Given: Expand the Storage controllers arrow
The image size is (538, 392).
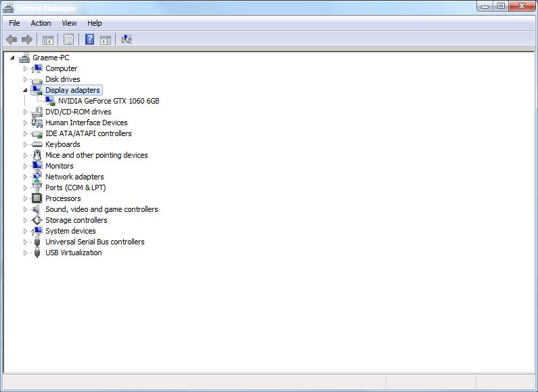Looking at the screenshot, I should (25, 220).
